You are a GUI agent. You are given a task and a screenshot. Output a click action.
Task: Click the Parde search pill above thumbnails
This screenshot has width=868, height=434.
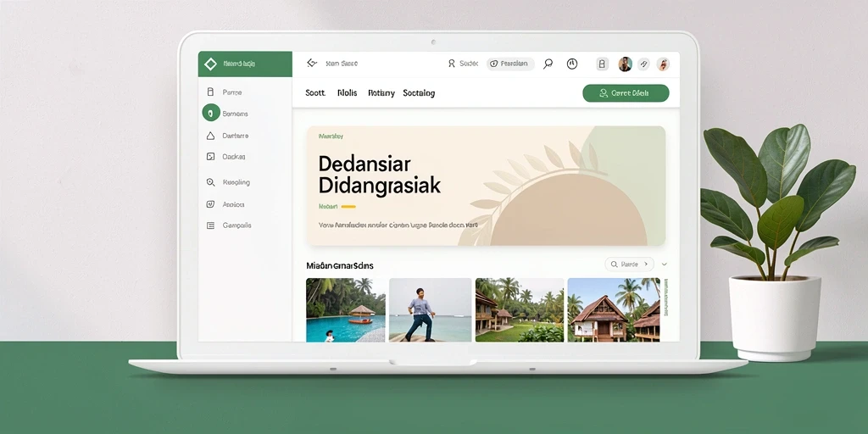click(x=629, y=264)
